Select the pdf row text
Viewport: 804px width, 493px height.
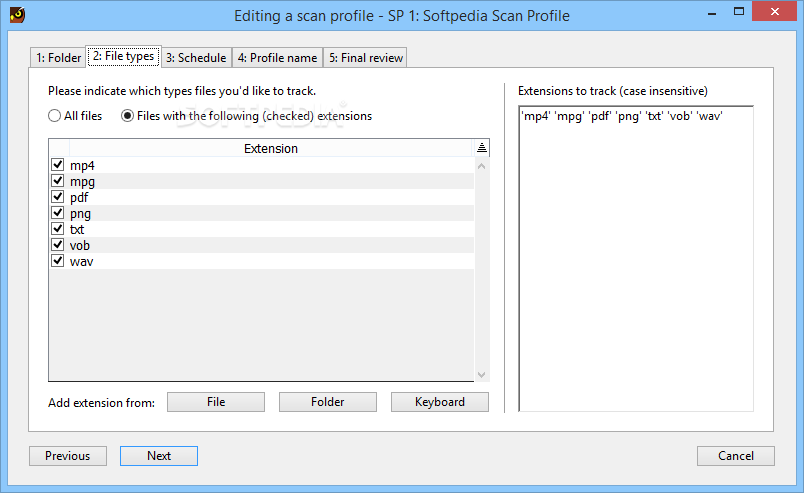(79, 198)
